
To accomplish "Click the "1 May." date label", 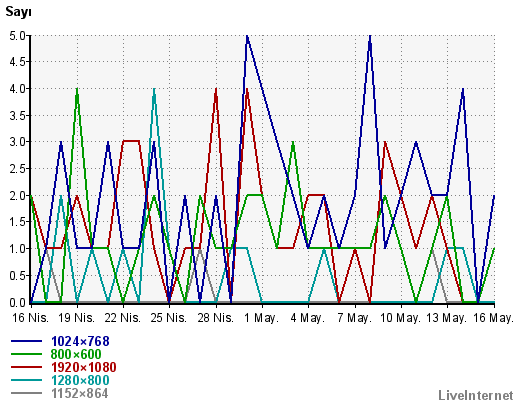I will pos(261,318).
